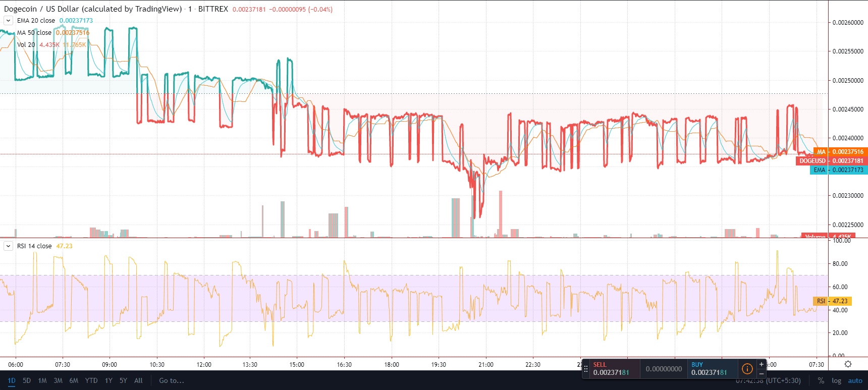Click the Dogecoin / US Dollar symbol title
Image resolution: width=868 pixels, height=390 pixels.
[93, 9]
